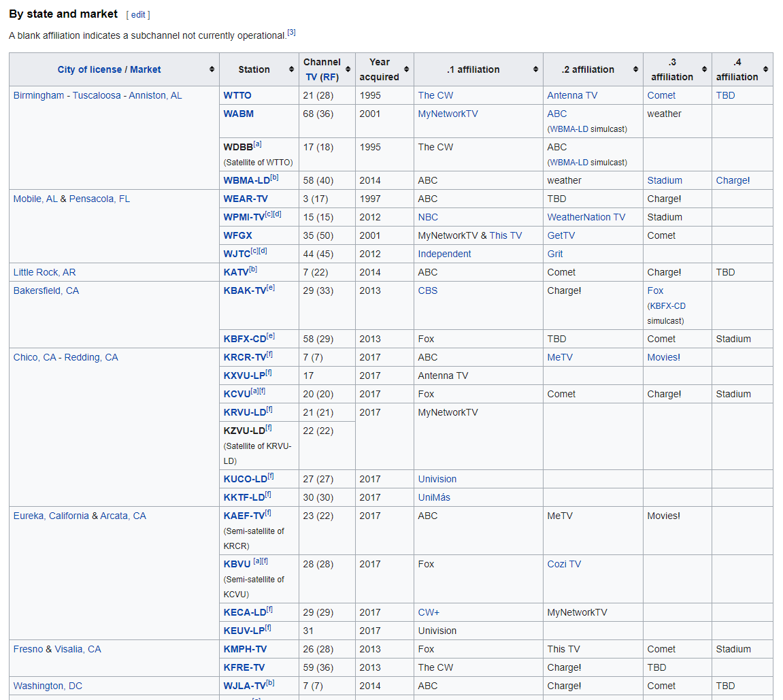The image size is (783, 700).
Task: Open the Tuscaloosa city link
Action: coord(97,95)
